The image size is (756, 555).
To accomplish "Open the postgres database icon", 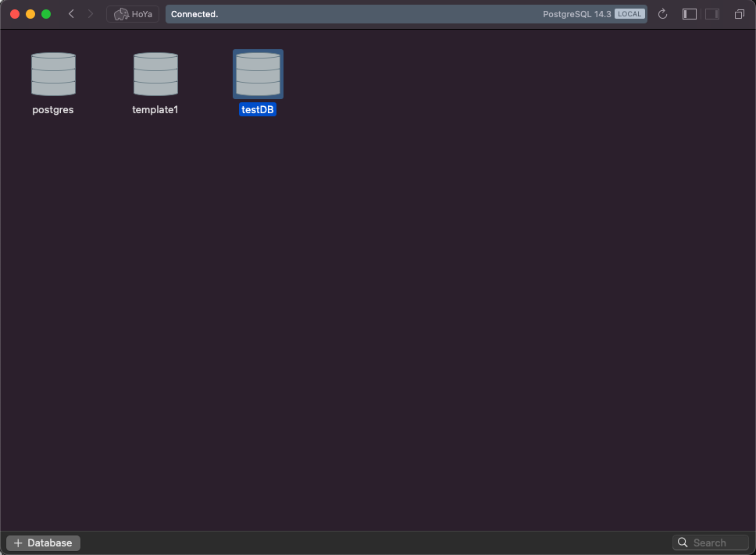I will click(x=53, y=74).
